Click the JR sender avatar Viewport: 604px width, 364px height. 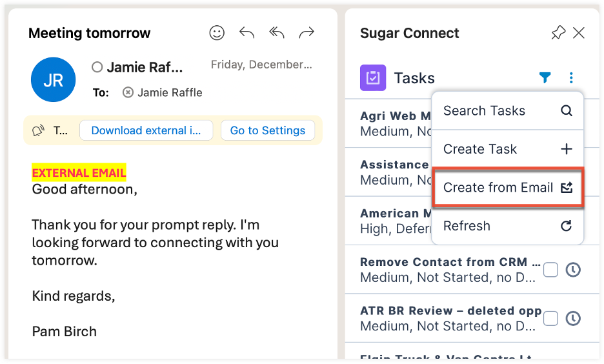pyautogui.click(x=53, y=79)
